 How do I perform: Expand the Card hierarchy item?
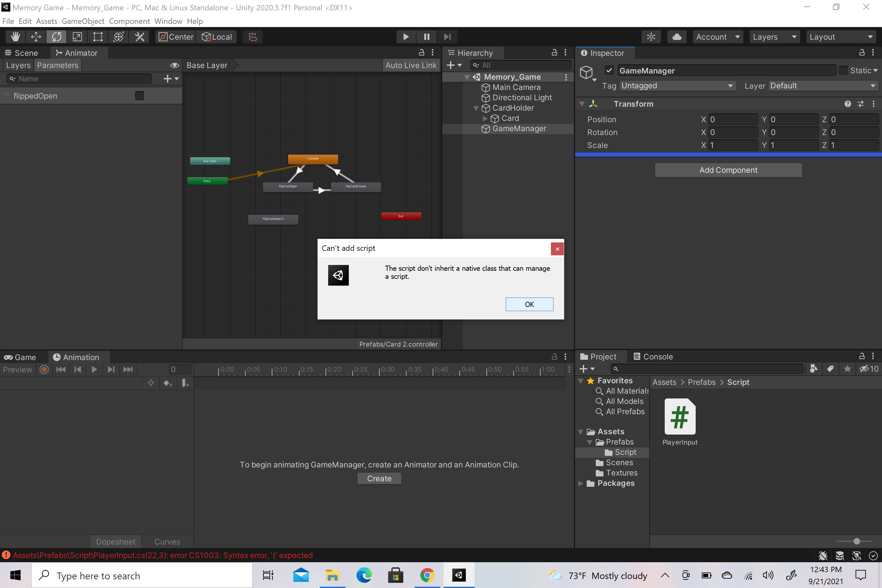[485, 119]
